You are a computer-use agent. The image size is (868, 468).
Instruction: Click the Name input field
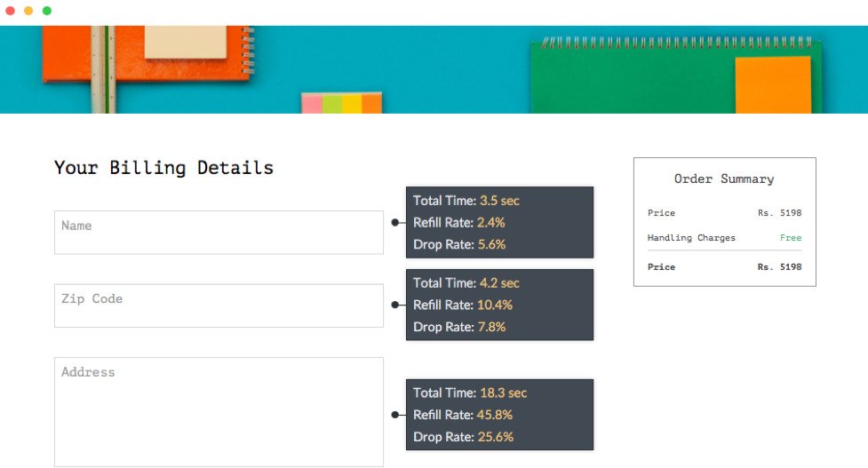[219, 233]
